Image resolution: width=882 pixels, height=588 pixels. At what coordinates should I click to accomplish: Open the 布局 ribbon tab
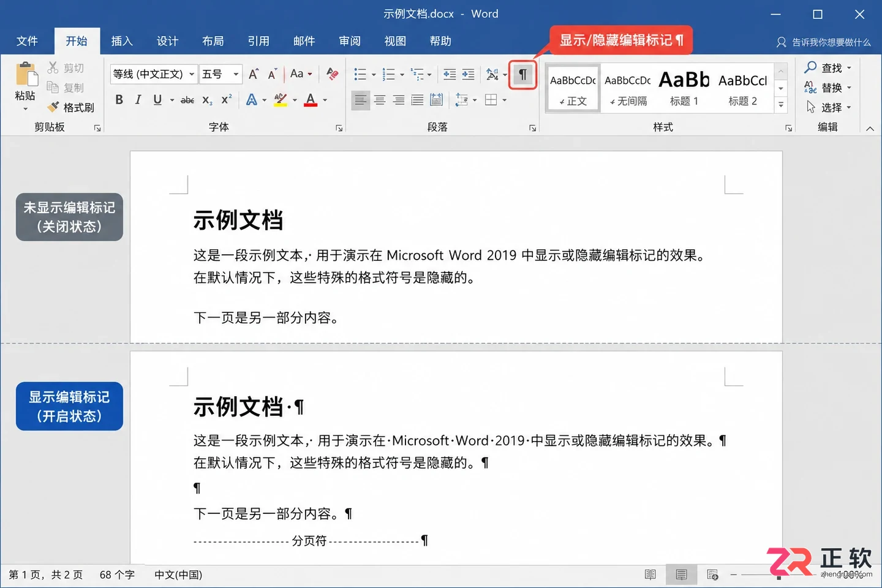pyautogui.click(x=213, y=41)
